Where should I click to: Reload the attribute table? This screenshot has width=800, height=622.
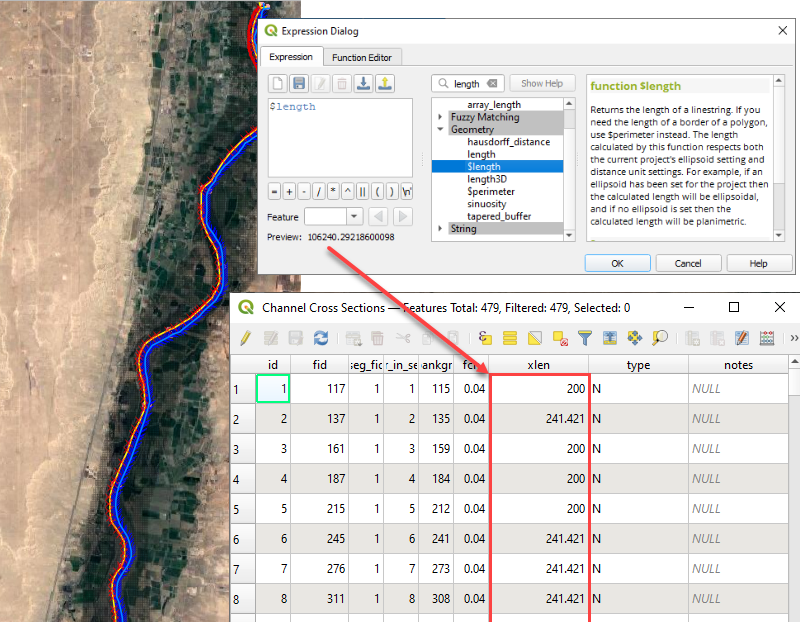[321, 338]
